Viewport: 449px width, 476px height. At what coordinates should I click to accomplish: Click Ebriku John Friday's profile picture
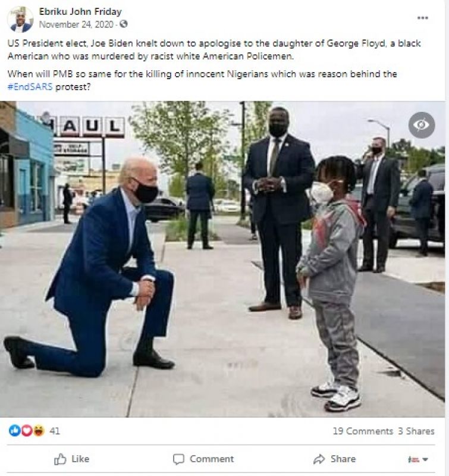point(20,20)
